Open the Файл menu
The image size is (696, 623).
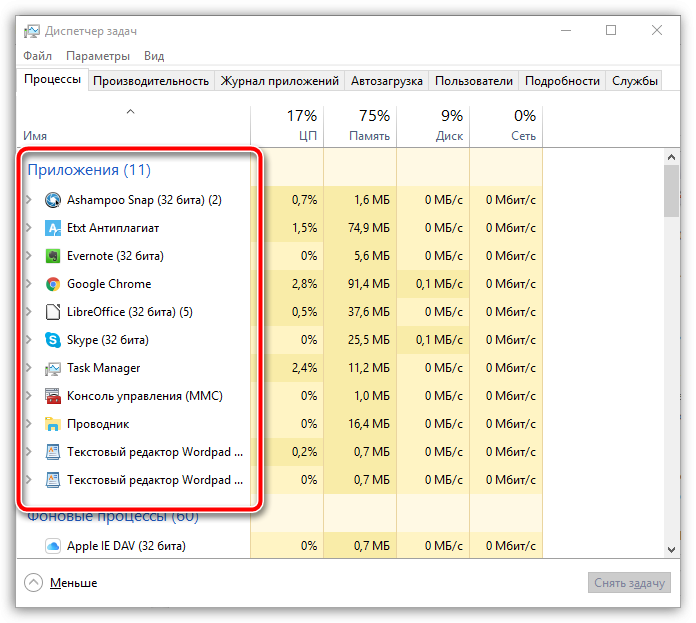point(37,56)
